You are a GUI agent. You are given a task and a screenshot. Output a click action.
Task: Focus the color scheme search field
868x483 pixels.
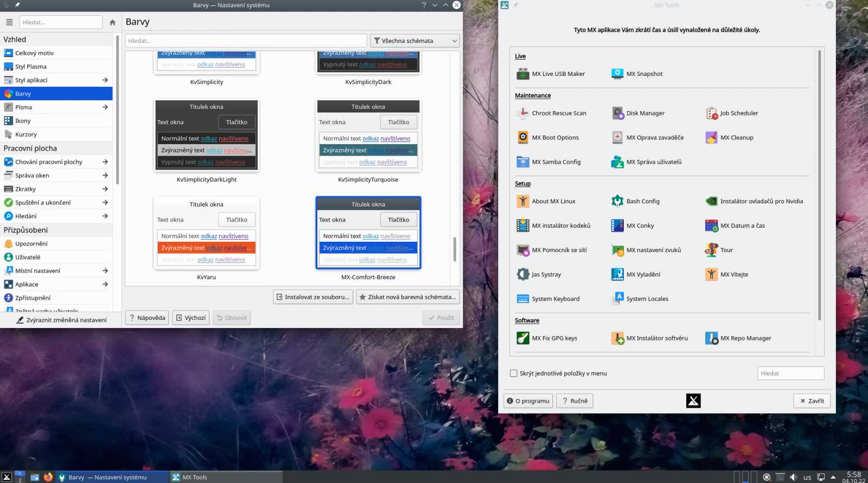pyautogui.click(x=246, y=41)
